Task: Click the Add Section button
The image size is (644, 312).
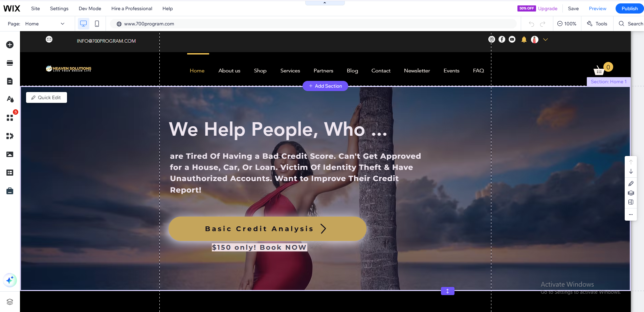Action: (325, 86)
